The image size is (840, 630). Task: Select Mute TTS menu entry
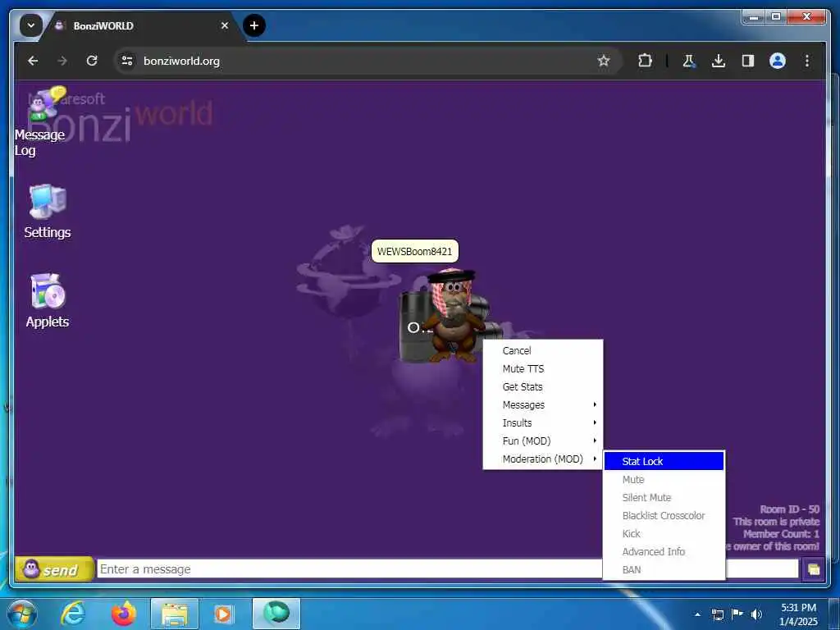(543, 368)
